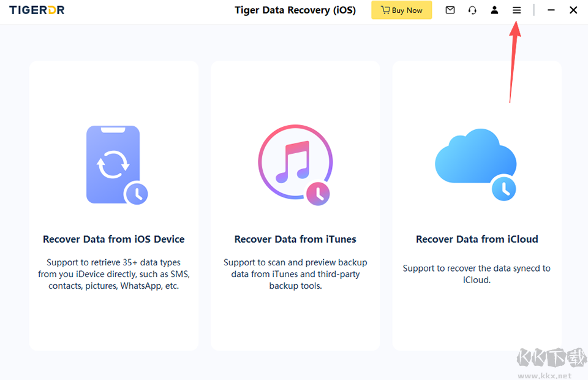Open the hamburger menu
The height and width of the screenshot is (380, 588).
[x=516, y=10]
